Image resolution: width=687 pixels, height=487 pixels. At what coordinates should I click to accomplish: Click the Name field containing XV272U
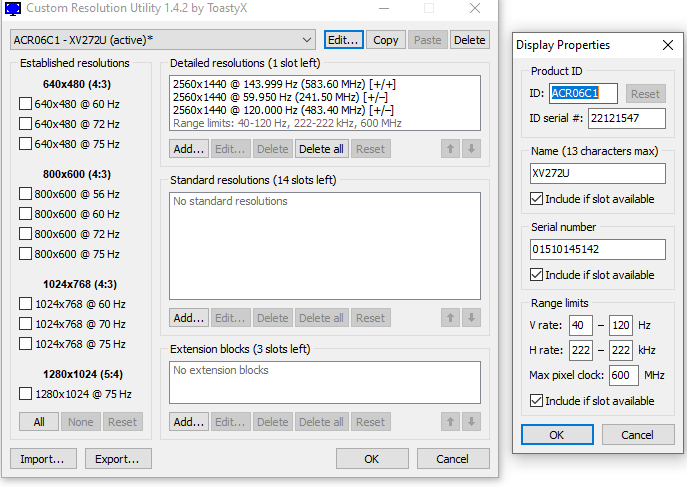tap(598, 173)
